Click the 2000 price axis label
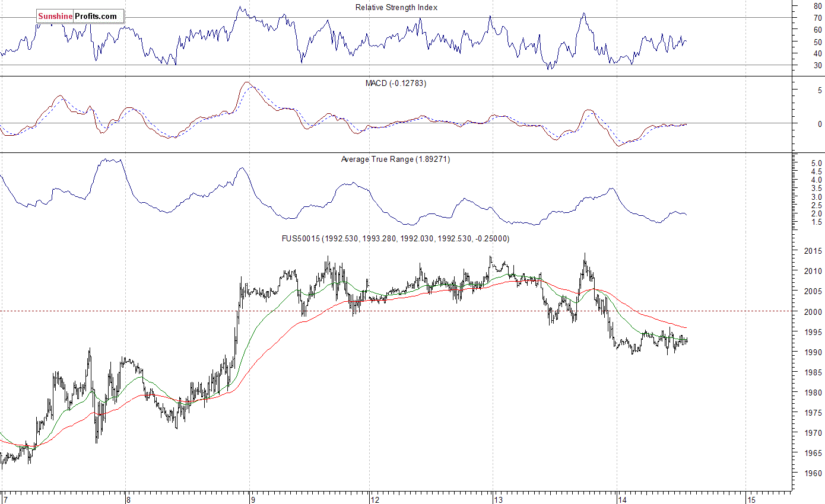 813,312
